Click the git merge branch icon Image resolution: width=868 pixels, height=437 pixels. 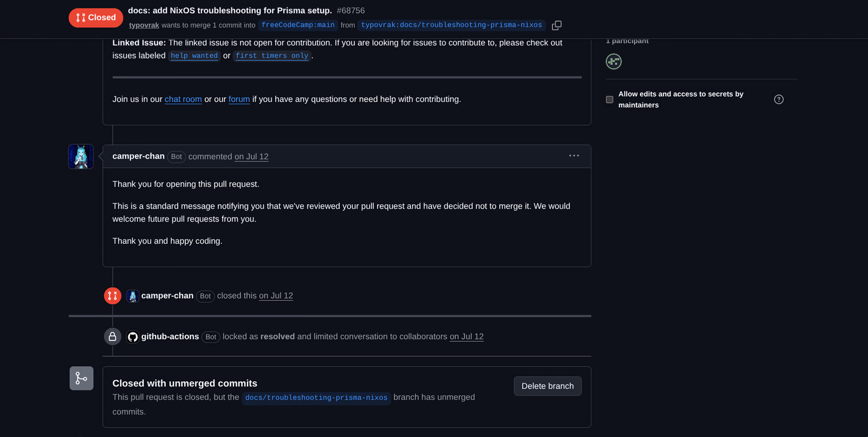(81, 378)
